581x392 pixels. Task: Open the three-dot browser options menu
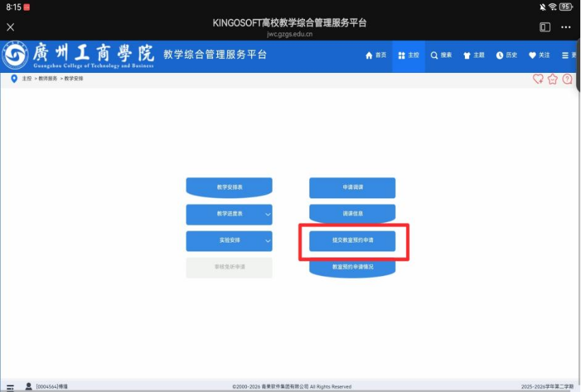coord(565,28)
